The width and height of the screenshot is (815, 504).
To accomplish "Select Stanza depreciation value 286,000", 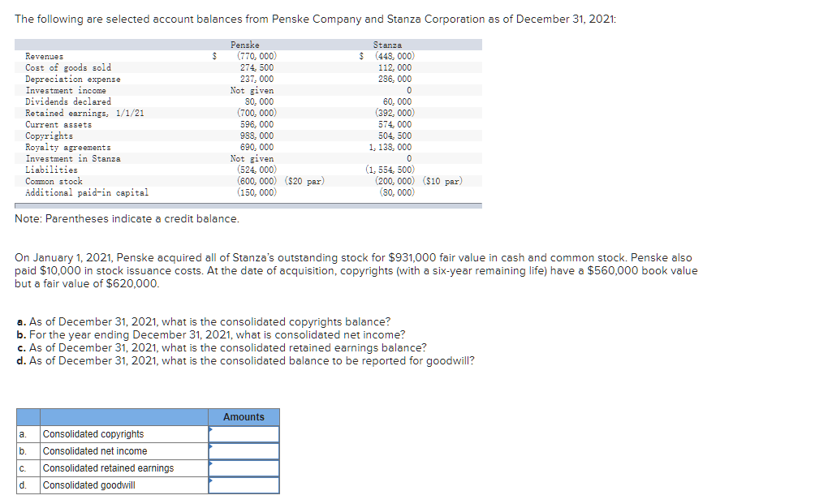I will (395, 79).
